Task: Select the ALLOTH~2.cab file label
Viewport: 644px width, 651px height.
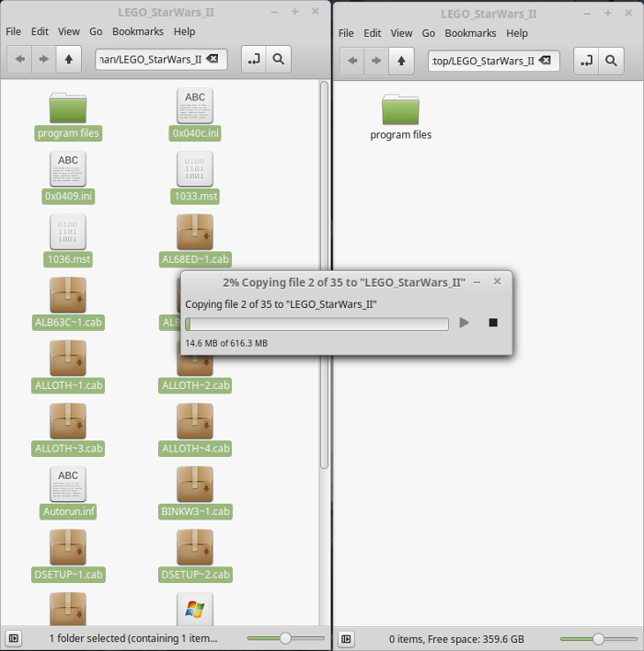Action: (195, 385)
